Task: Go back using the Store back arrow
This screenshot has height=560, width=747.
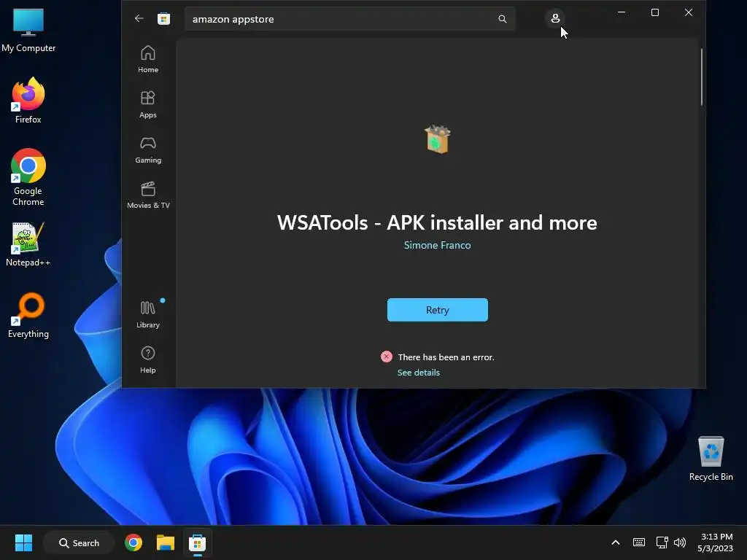Action: (x=139, y=18)
